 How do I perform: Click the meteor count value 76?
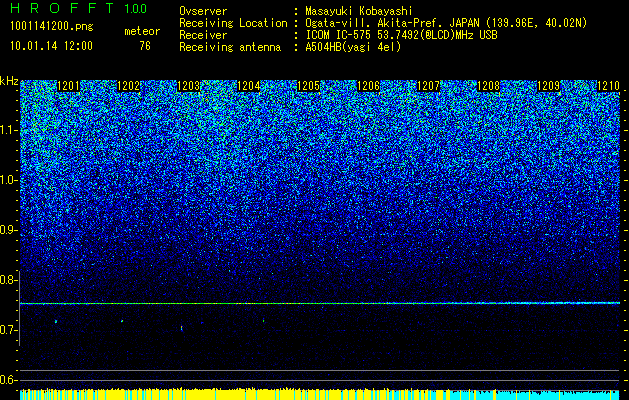pyautogui.click(x=145, y=46)
